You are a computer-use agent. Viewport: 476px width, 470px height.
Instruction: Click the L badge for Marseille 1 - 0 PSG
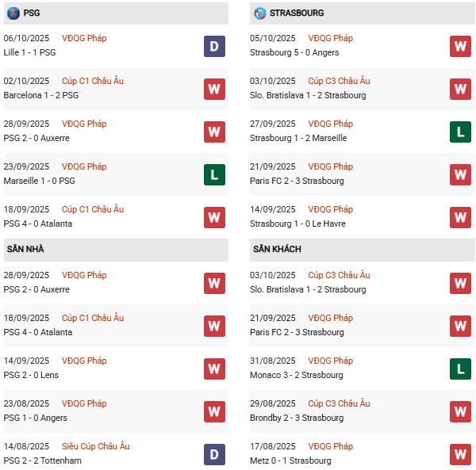pos(214,174)
